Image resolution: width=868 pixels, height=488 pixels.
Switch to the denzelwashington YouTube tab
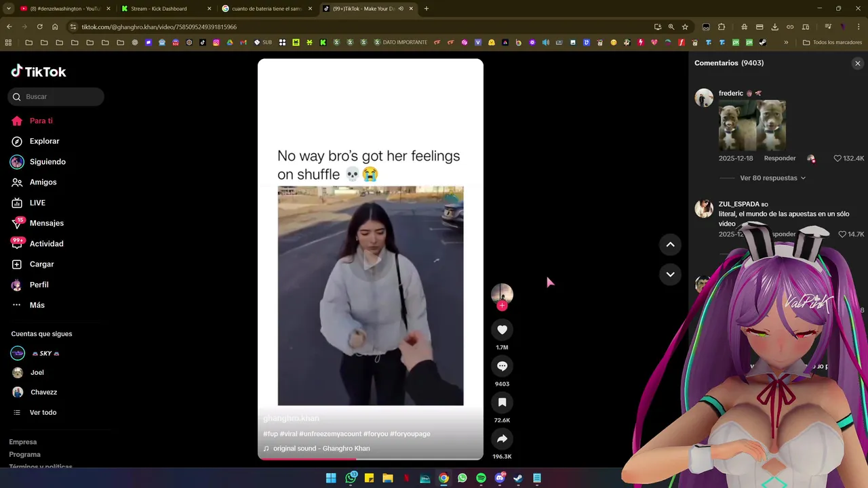(64, 9)
